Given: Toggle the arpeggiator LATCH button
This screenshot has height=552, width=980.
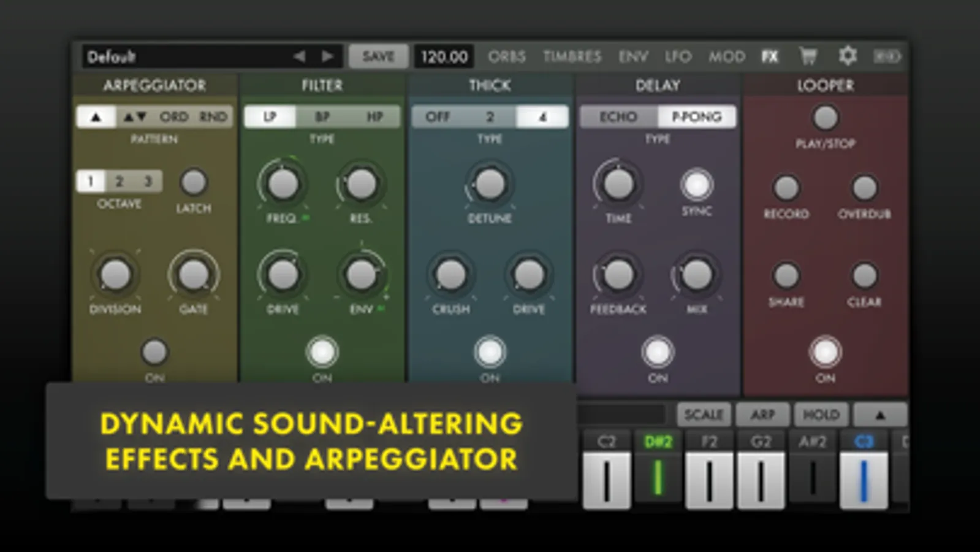Looking at the screenshot, I should tap(194, 182).
